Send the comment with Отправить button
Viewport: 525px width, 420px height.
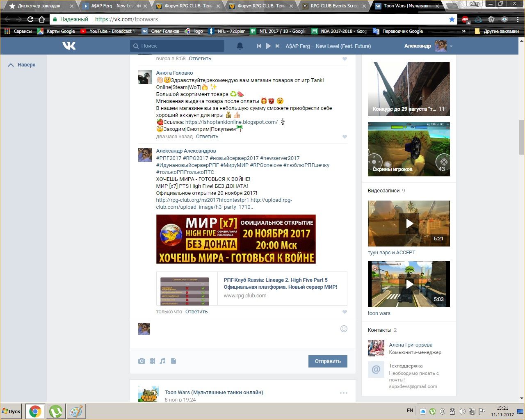[328, 361]
